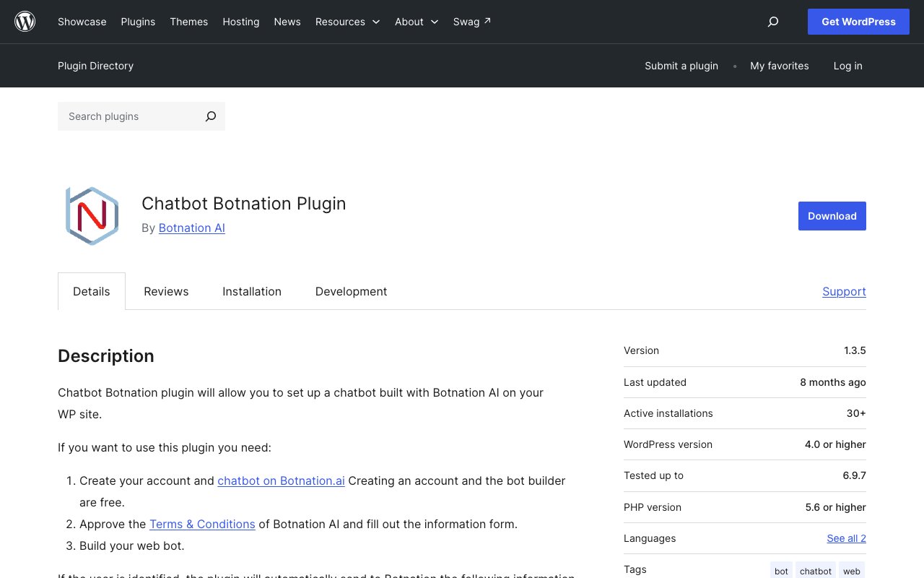Open the chatbot on Botnation.ai link

pos(281,480)
